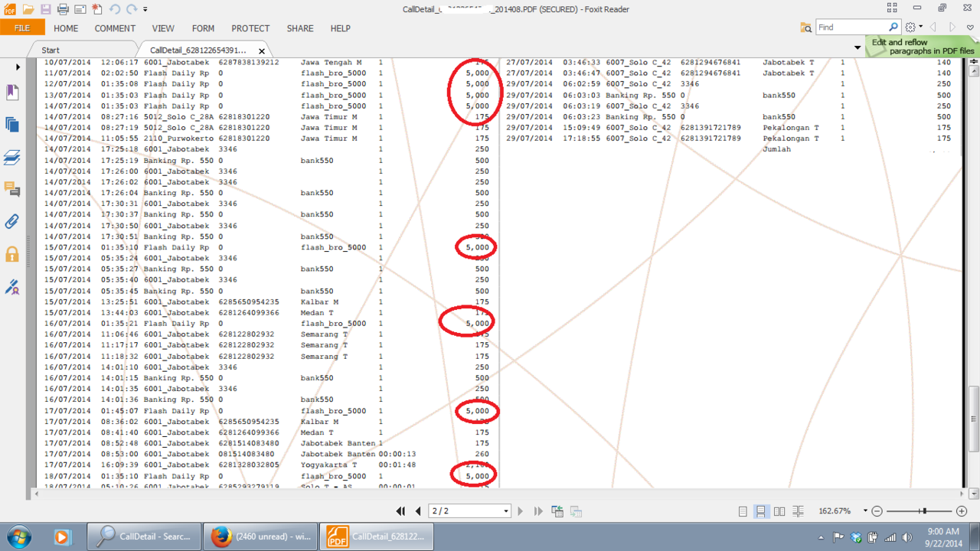Click the Edit and reflow paragraphs banner

pyautogui.click(x=922, y=47)
